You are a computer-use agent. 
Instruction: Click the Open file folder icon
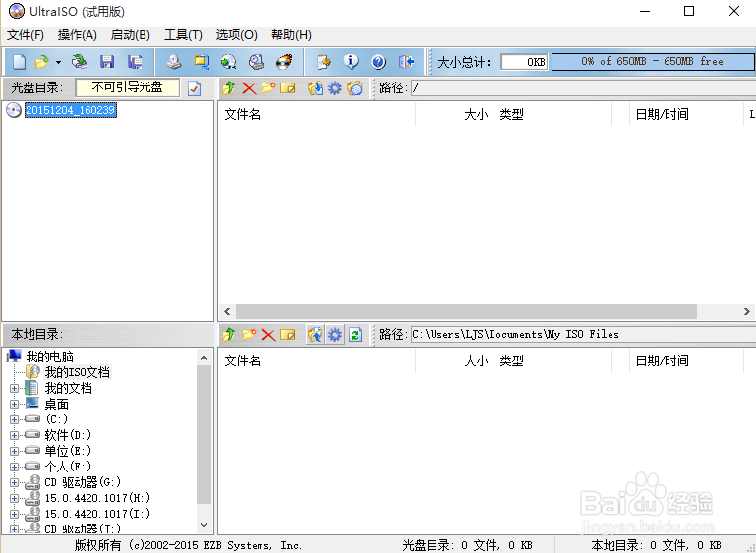tap(42, 62)
